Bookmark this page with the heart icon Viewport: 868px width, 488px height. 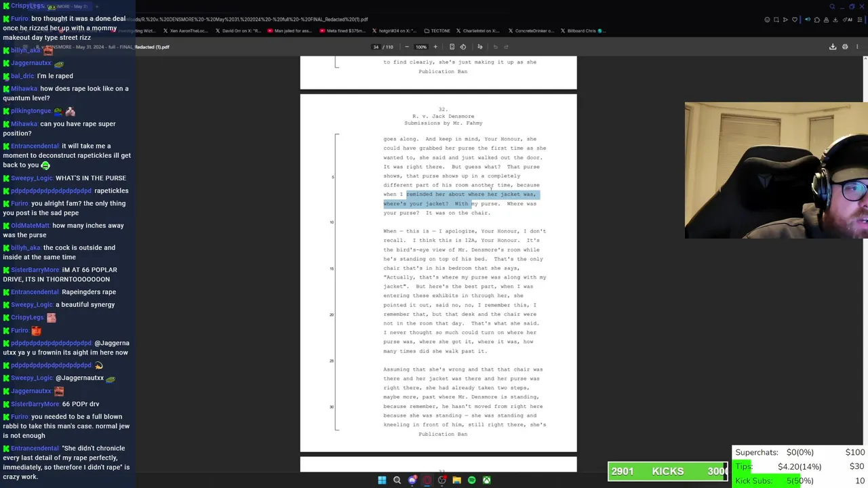click(x=793, y=20)
